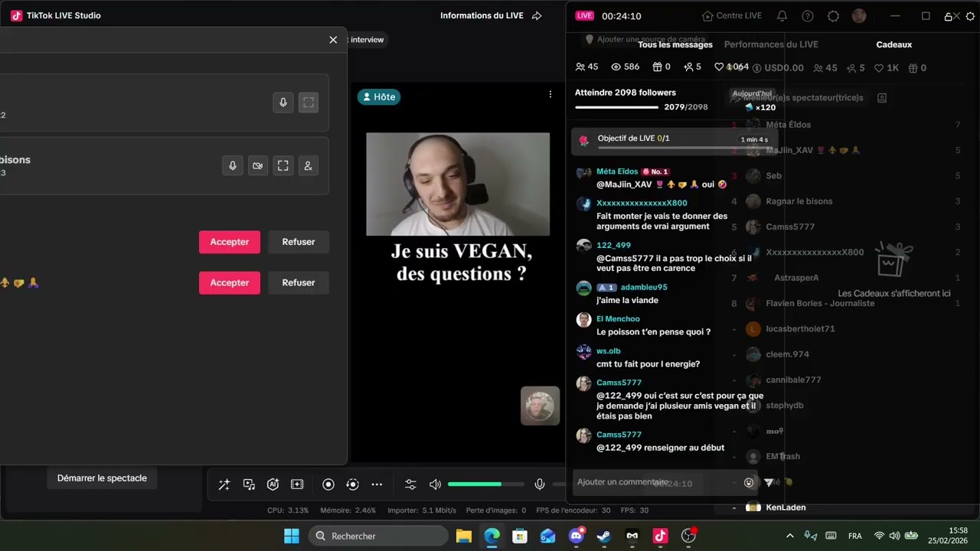This screenshot has height=551, width=980.
Task: Switch to Performances du LIVE tab
Action: (x=771, y=44)
